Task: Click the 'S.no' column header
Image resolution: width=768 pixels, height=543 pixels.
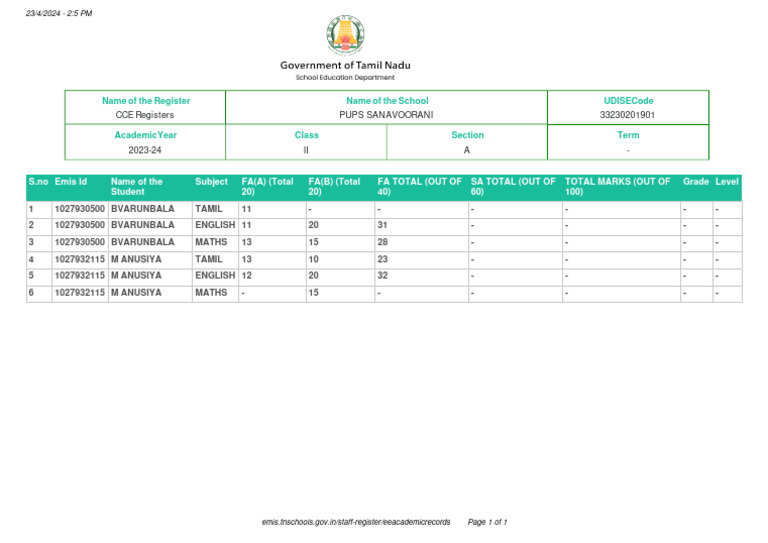Action: click(38, 182)
